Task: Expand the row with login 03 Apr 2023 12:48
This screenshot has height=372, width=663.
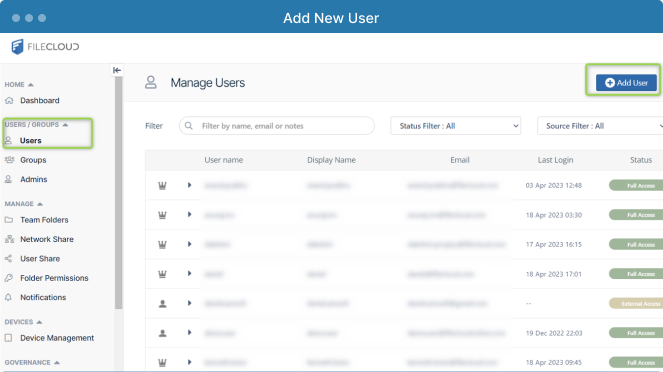Action: [x=189, y=185]
